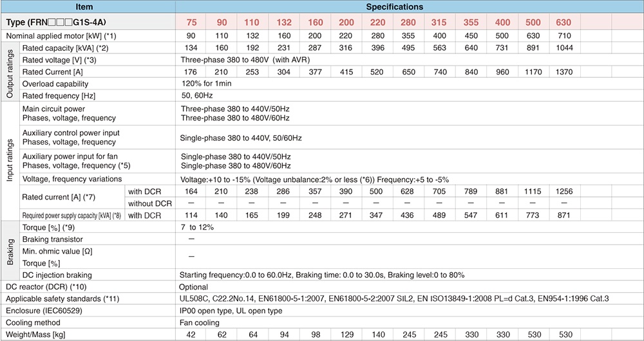Click power supply capacity value '114'
The image size is (644, 341).
pyautogui.click(x=191, y=216)
